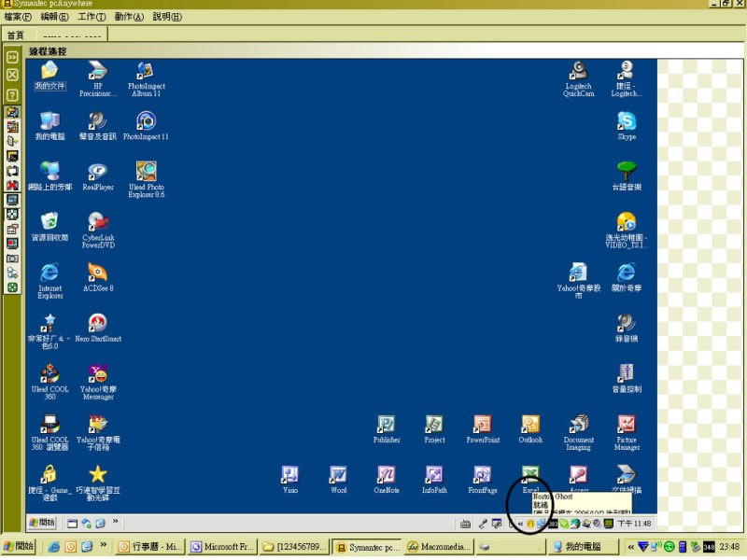
Task: Select the Word desktop shortcut
Action: (x=338, y=480)
